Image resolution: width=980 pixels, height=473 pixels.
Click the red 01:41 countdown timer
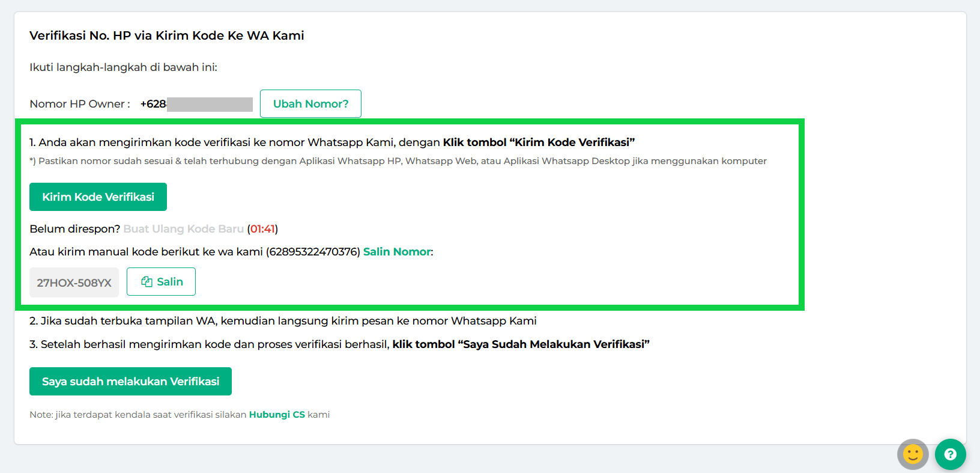pos(262,229)
